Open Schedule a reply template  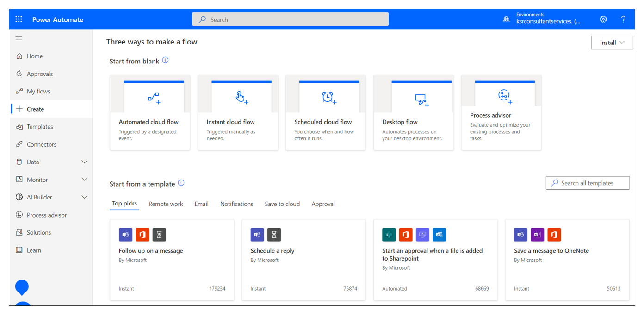pyautogui.click(x=303, y=260)
